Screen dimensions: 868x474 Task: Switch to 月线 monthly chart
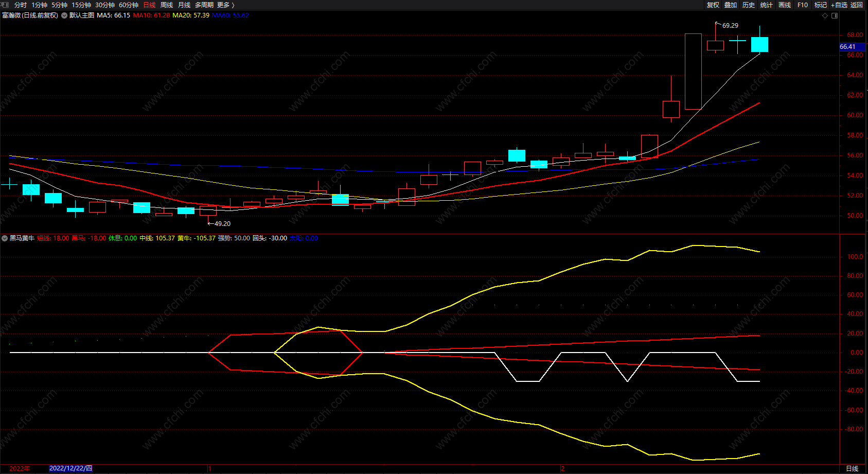(184, 5)
